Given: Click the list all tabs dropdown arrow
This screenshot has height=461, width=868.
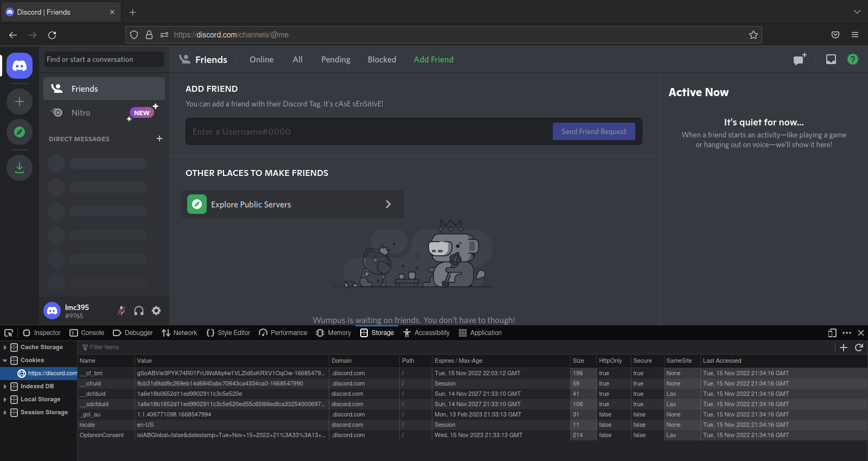Looking at the screenshot, I should [x=857, y=12].
